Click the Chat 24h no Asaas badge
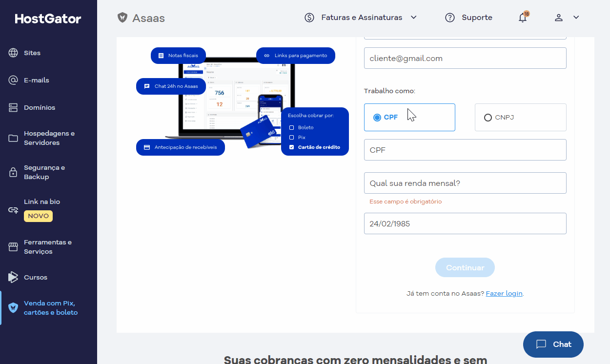This screenshot has width=610, height=364. click(171, 86)
